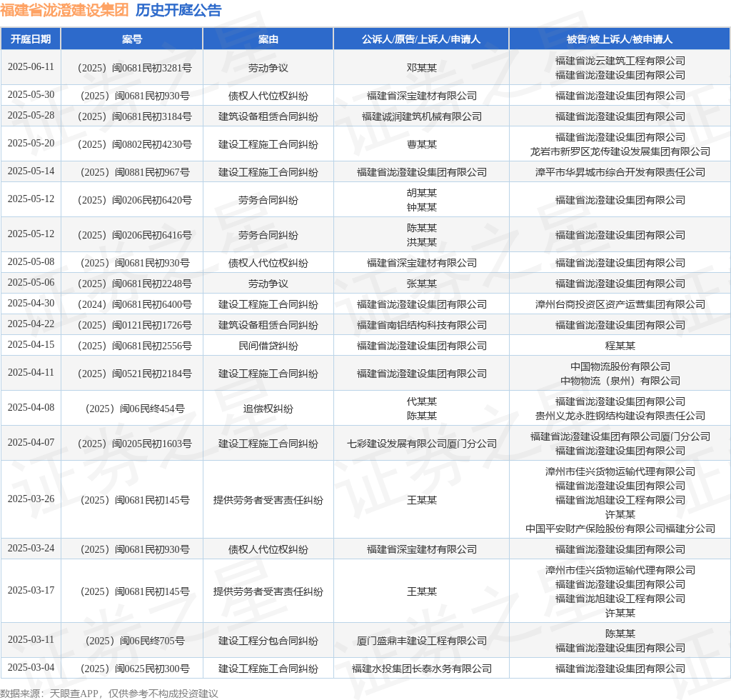Click plaintiff 七彩建设发展有限公司厦门分公司

[x=421, y=444]
